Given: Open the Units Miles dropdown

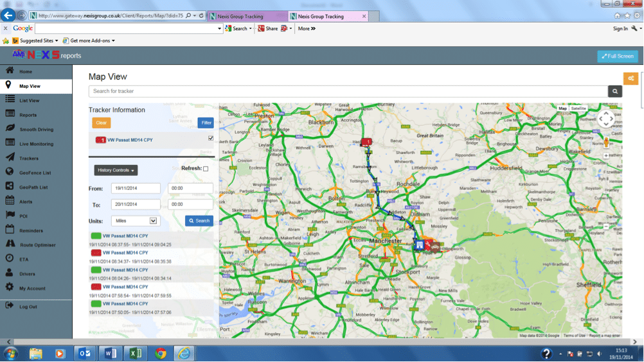Looking at the screenshot, I should click(135, 221).
